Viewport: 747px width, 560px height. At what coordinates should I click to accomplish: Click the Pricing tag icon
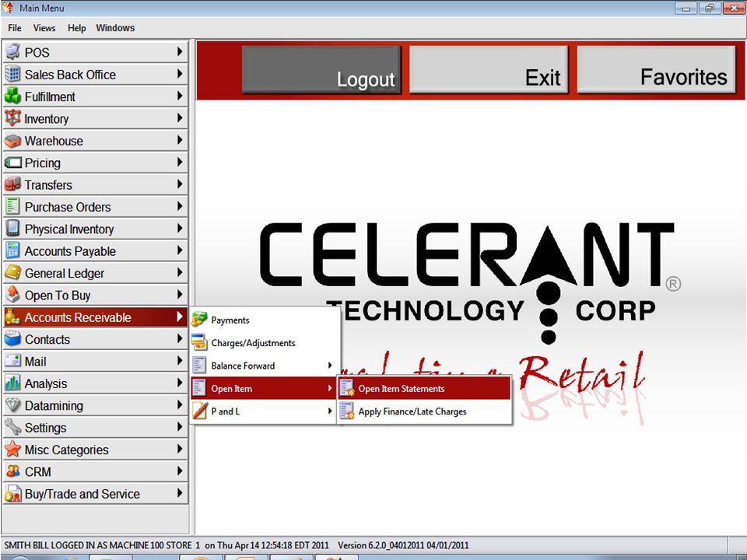pos(13,163)
